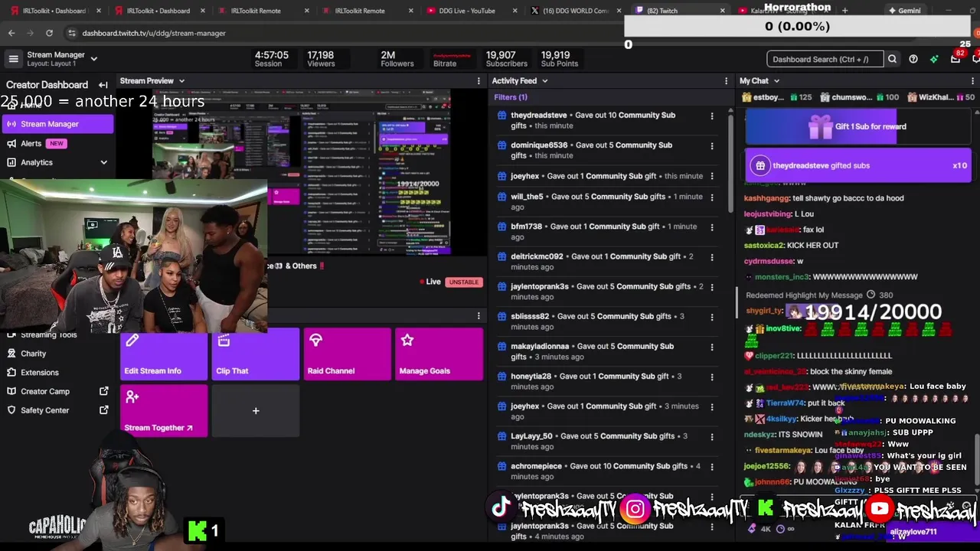
Task: Click the 19,919 Sub Points stat
Action: point(560,59)
